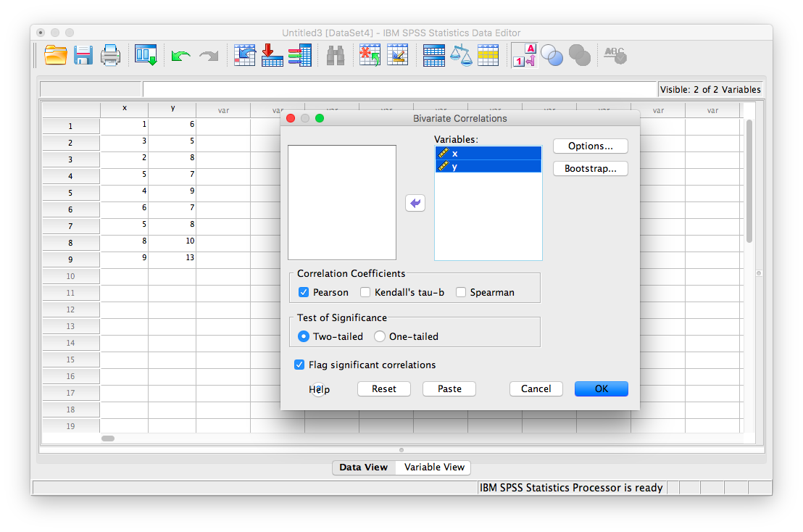Click the horizontal scrollbar thumb below the grid
This screenshot has width=803, height=532.
point(108,439)
